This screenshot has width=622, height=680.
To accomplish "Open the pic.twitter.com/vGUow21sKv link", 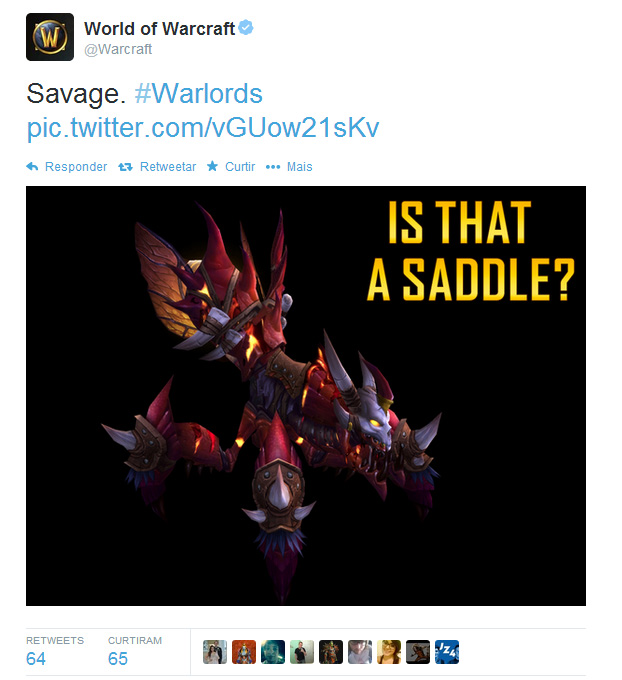I will [x=203, y=127].
